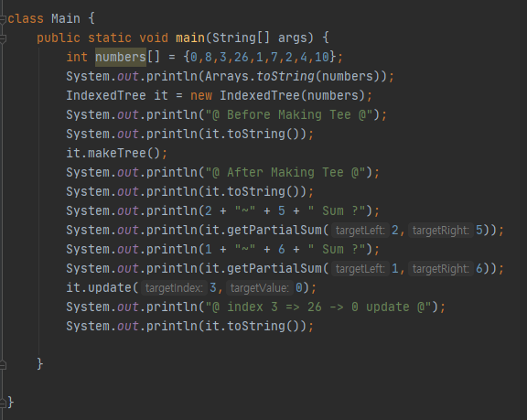Click the 'class' keyword
Screen dimensions: 527x420
[26, 18]
